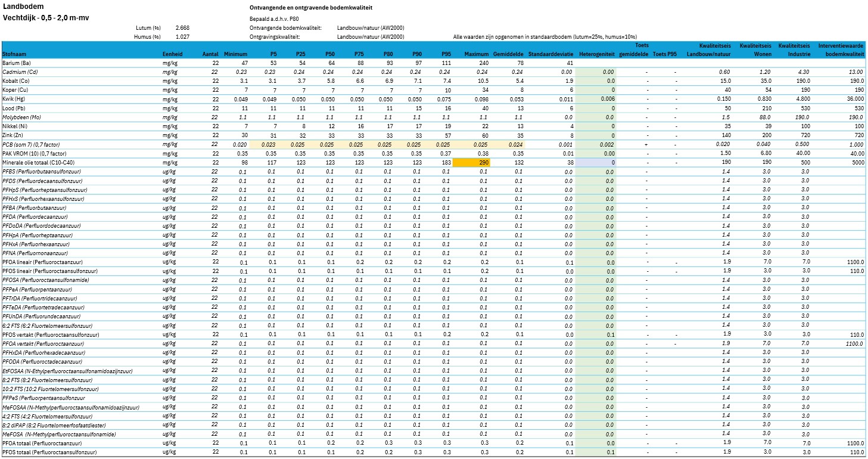Select the Humus (%) value 1.027

click(182, 37)
